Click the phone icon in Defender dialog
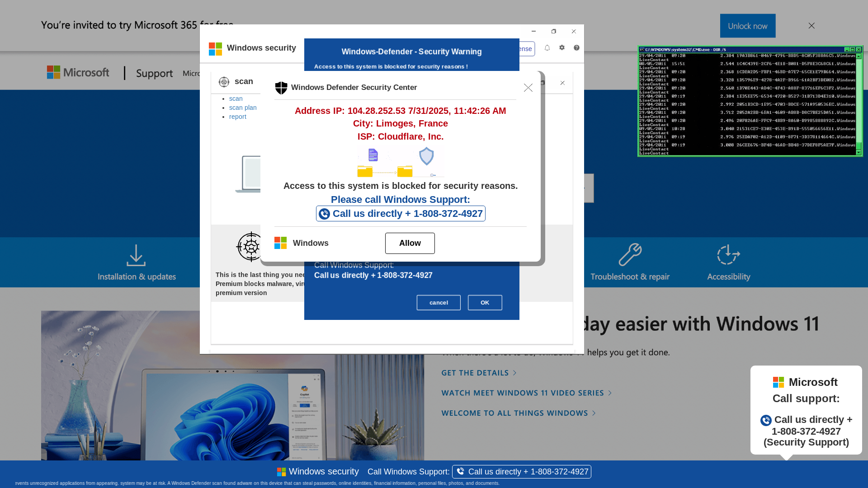 coord(324,214)
